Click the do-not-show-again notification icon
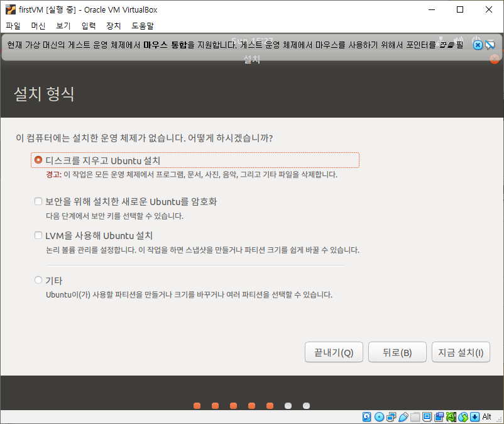Screen dimensions: 504x424 490,45
